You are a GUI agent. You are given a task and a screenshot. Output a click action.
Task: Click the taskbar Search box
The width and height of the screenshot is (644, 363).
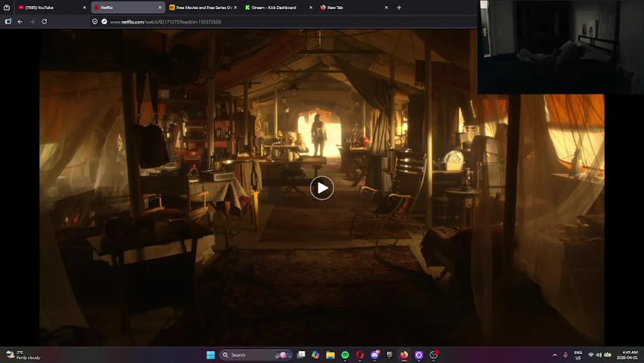tap(256, 355)
